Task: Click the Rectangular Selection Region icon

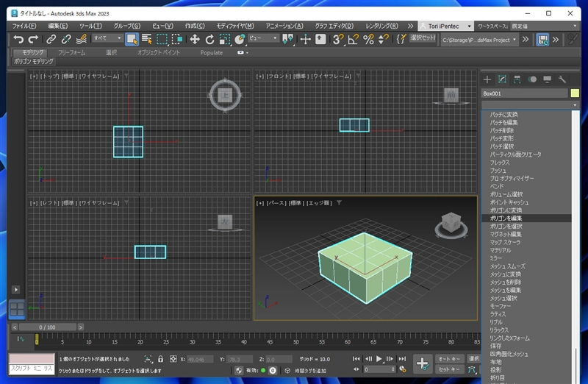Action: click(162, 39)
